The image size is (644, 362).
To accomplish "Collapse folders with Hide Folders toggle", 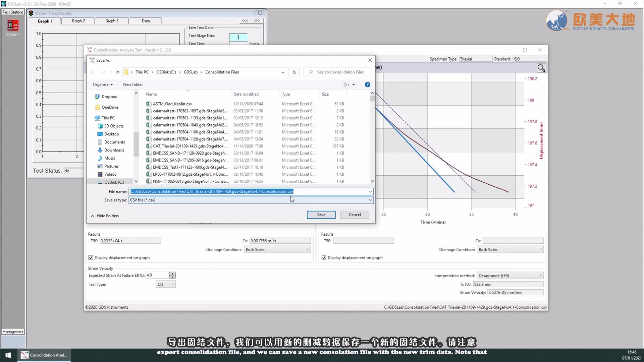I will click(x=105, y=216).
